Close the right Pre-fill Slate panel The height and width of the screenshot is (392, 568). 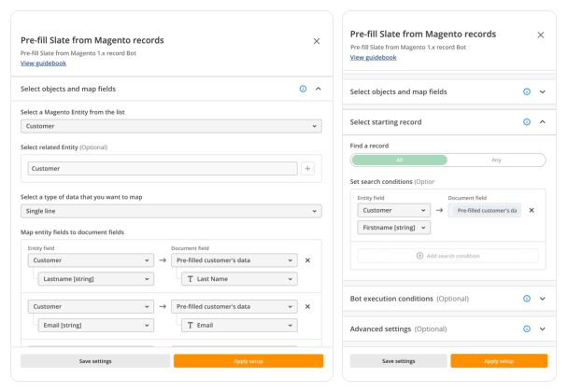tap(541, 35)
